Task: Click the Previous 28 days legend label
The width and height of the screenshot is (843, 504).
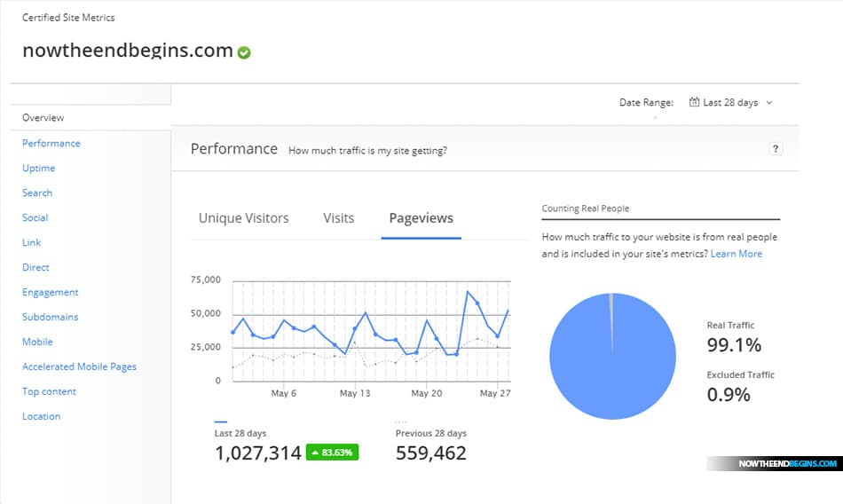Action: 431,433
